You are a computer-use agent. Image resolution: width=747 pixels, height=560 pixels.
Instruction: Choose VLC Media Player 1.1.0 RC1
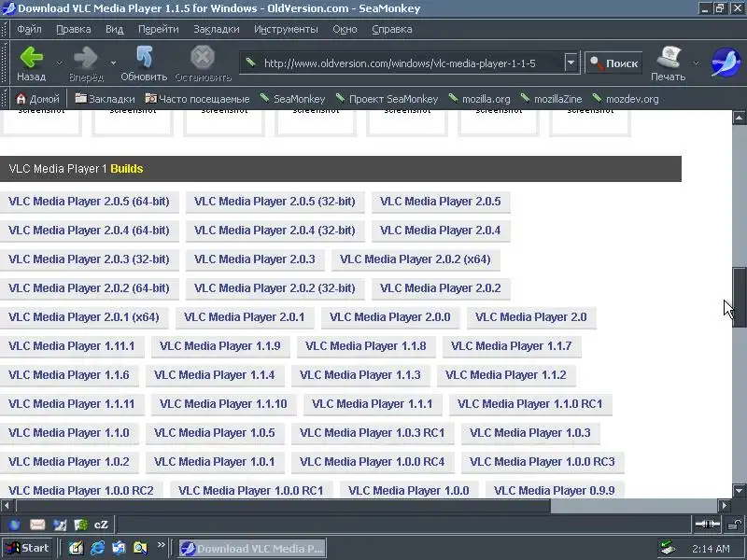pos(530,404)
